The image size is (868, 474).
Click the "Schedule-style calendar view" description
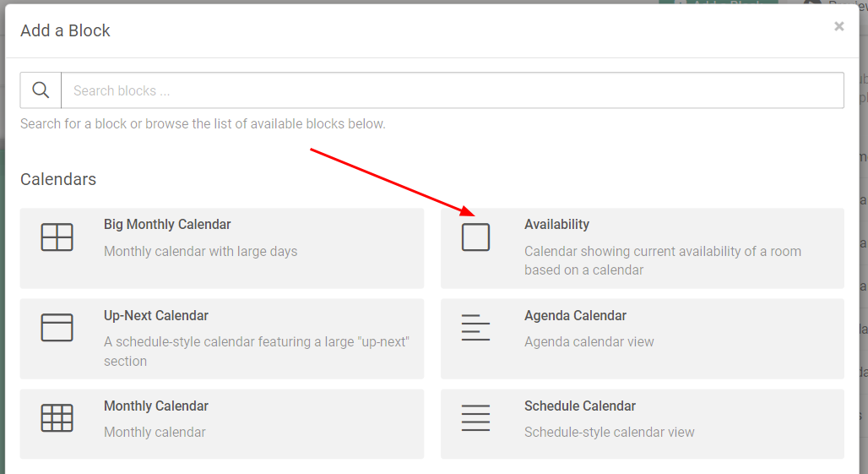(609, 433)
